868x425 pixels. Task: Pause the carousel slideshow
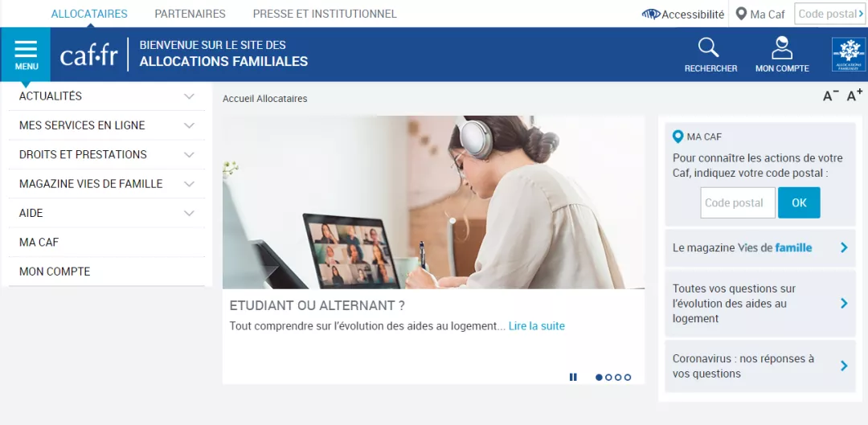tap(573, 377)
